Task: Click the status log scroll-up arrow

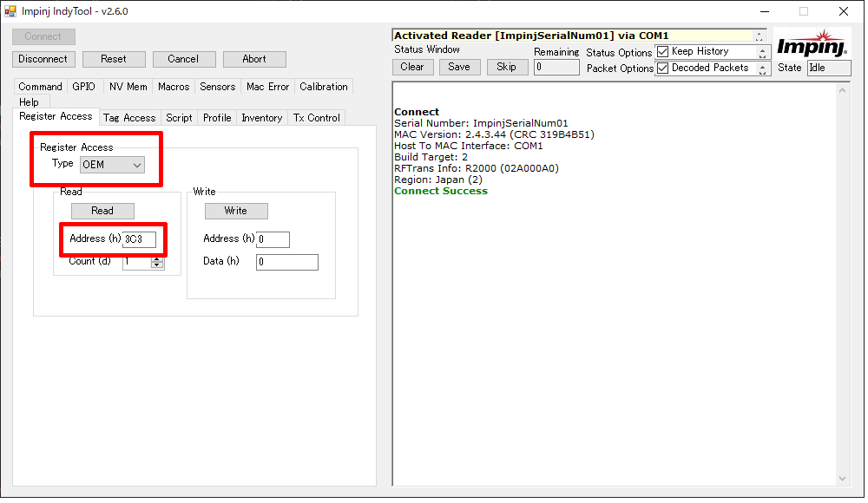Action: coord(843,90)
